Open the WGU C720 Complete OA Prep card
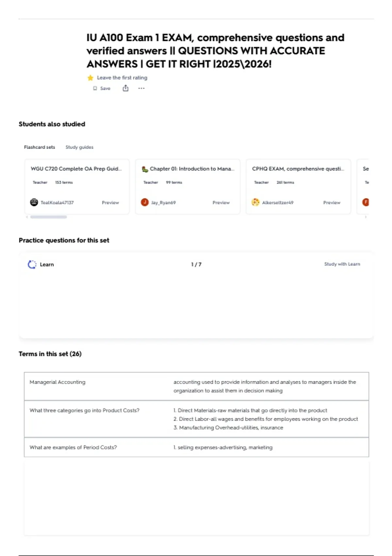This screenshot has height=556, width=392. tap(77, 187)
